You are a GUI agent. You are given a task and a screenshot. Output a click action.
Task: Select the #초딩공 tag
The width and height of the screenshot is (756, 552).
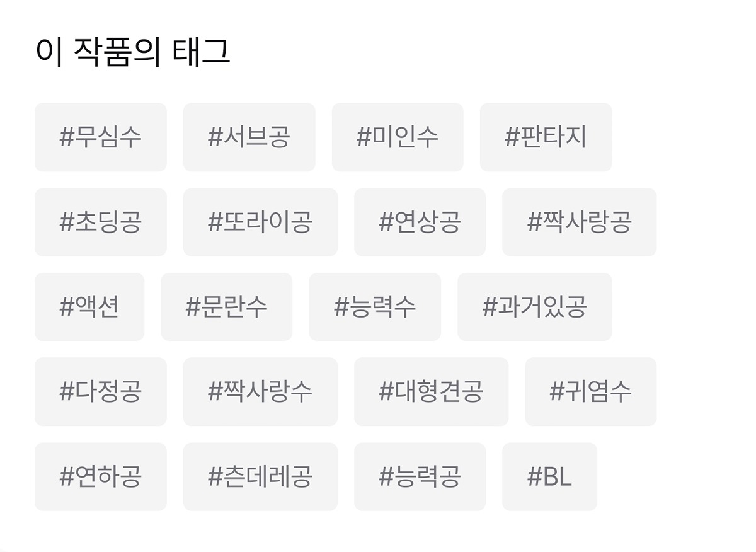[101, 222]
